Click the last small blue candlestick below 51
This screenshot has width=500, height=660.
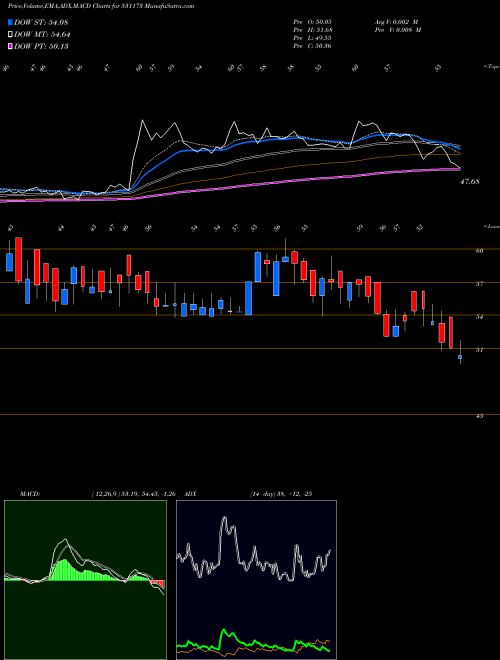click(460, 357)
